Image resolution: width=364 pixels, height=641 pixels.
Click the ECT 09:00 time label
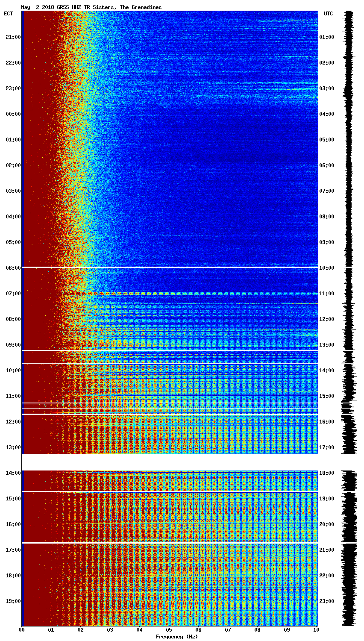click(13, 345)
